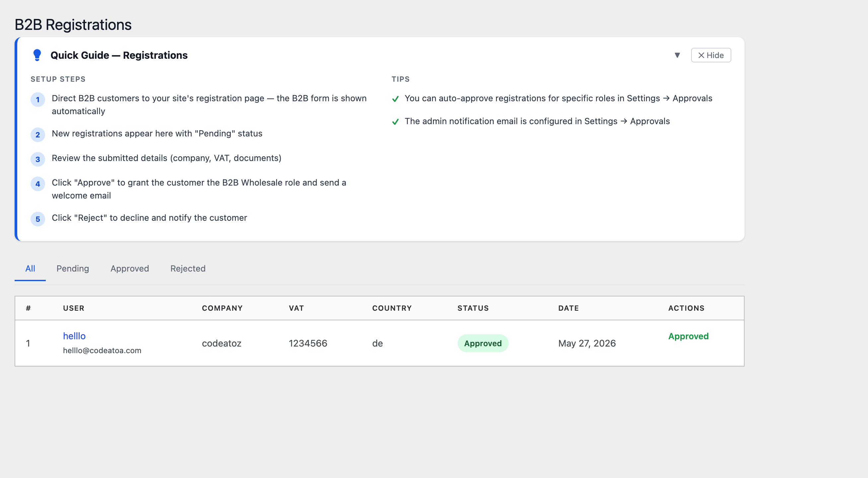Click the STATUS column header

[473, 308]
